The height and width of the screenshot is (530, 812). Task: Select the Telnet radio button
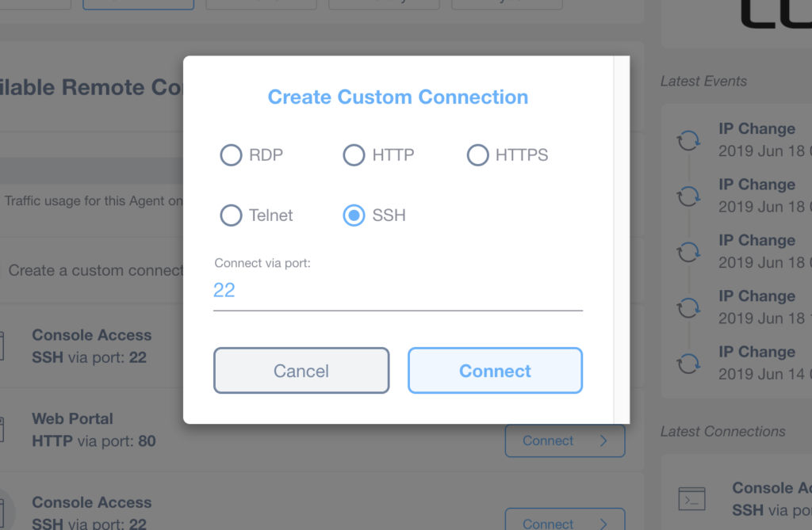tap(231, 215)
